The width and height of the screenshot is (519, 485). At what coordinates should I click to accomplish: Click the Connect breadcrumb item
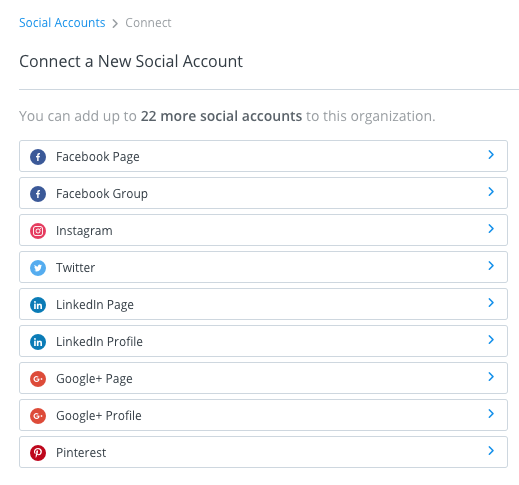[x=148, y=23]
